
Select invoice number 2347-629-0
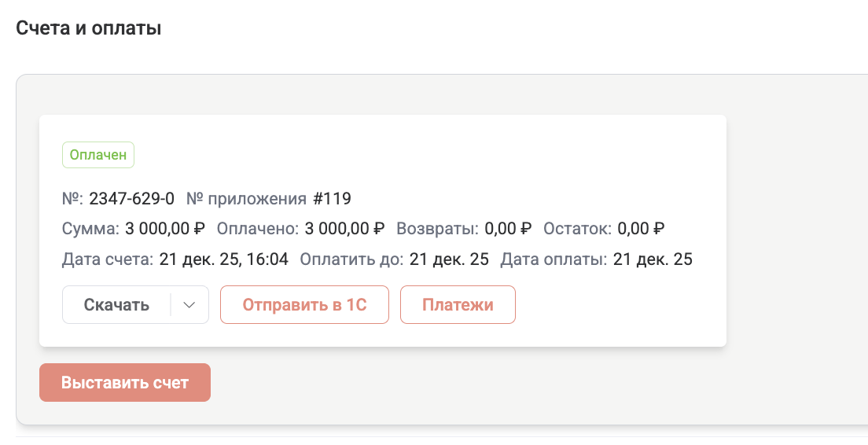(x=131, y=198)
